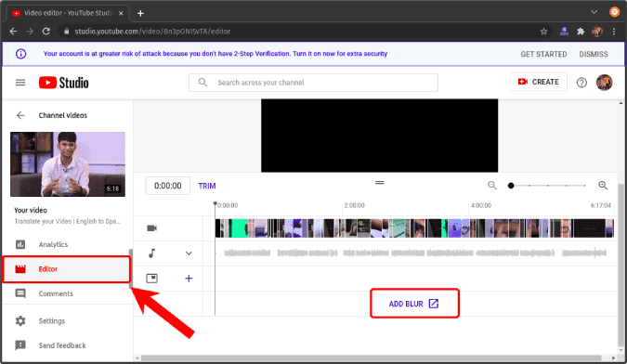Open the browser extensions puzzle icon
This screenshot has height=364, width=627.
pos(581,32)
